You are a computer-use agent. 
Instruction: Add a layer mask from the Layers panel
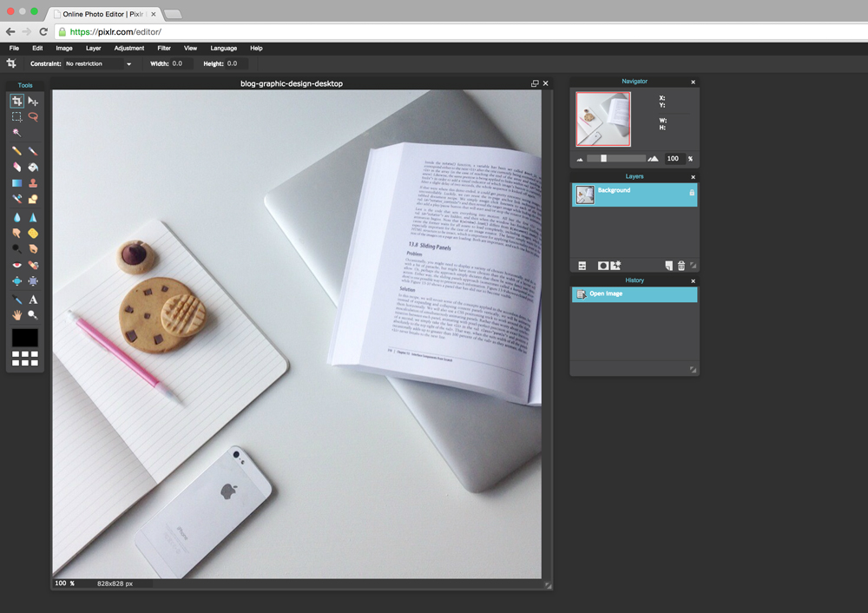[x=602, y=265]
